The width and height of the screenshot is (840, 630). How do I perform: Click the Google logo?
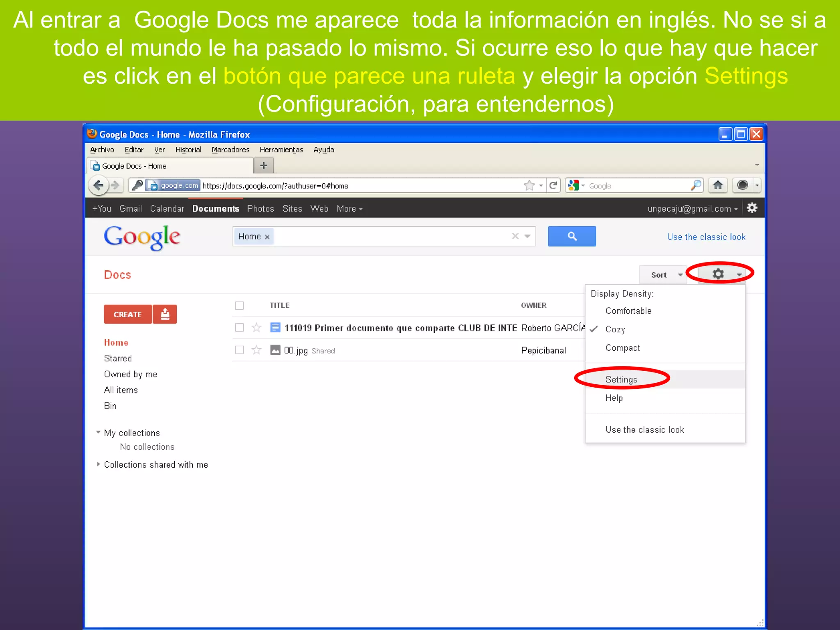coord(142,237)
